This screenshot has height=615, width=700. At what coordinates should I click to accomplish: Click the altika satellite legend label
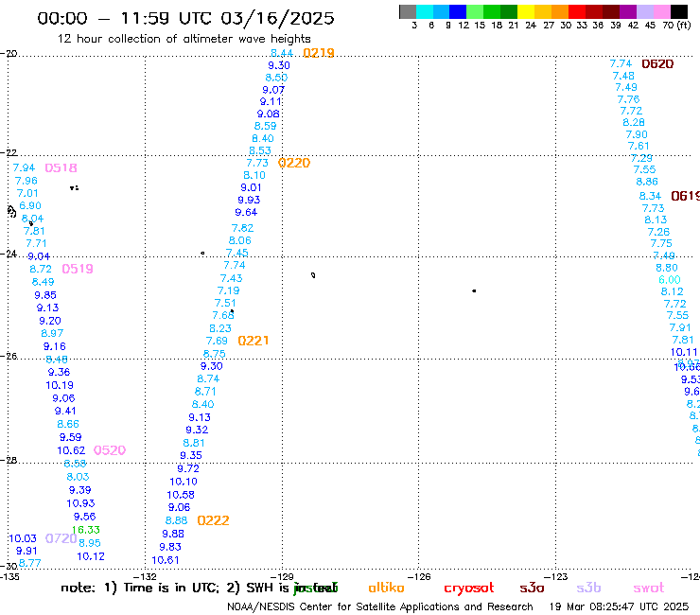[386, 588]
